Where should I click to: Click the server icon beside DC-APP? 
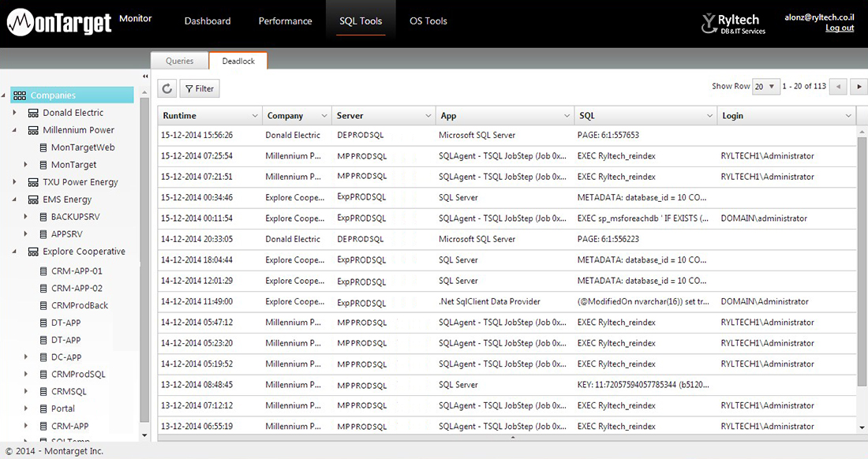(43, 357)
